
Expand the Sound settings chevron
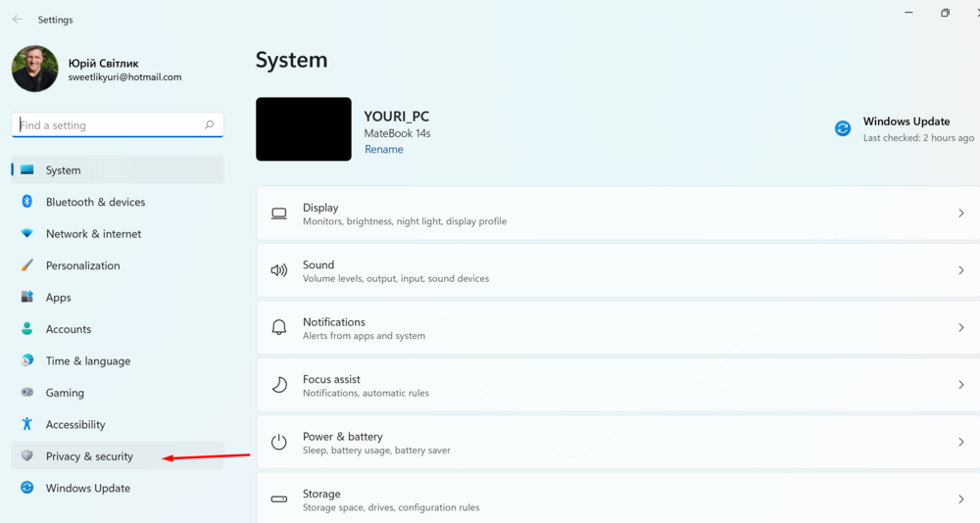(x=960, y=270)
